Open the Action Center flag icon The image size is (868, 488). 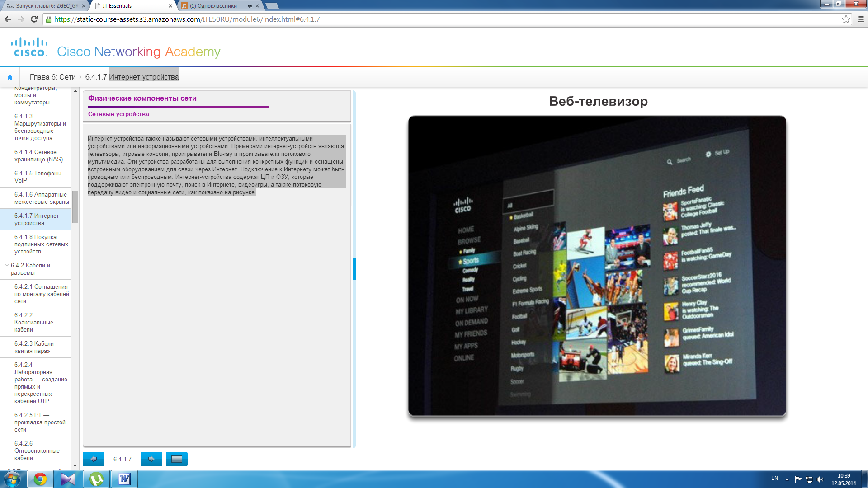(798, 479)
